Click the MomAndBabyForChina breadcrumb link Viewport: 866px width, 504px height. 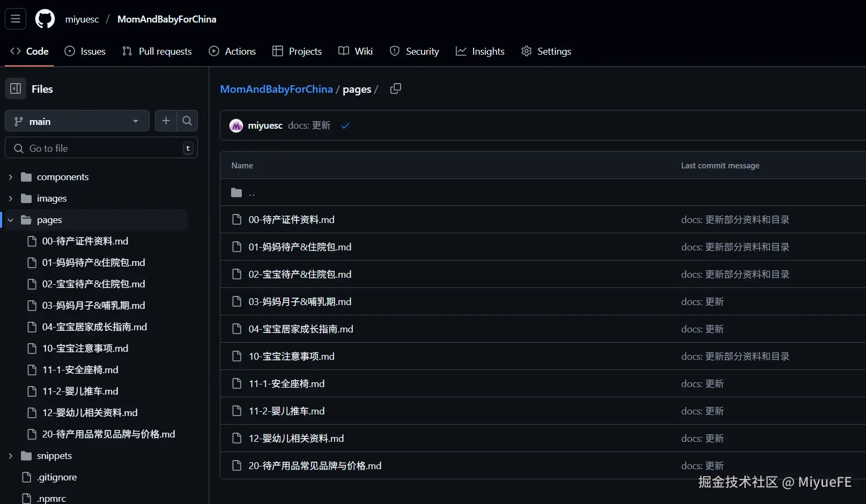point(276,89)
